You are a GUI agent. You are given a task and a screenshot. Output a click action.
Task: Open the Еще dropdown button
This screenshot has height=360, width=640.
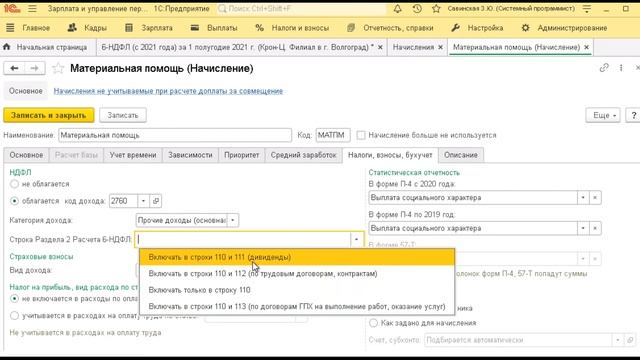[603, 116]
